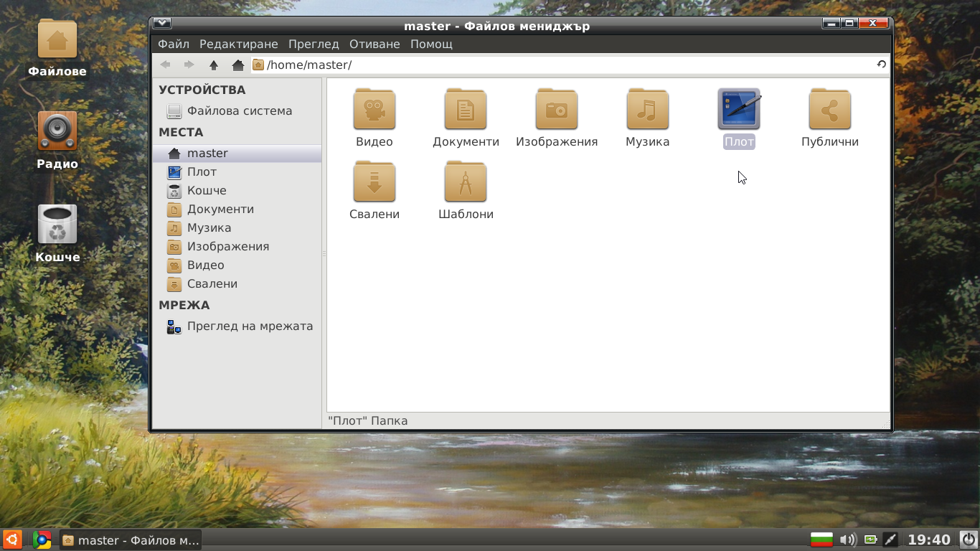This screenshot has width=980, height=551.
Task: Open the Преглед menu
Action: tap(314, 44)
